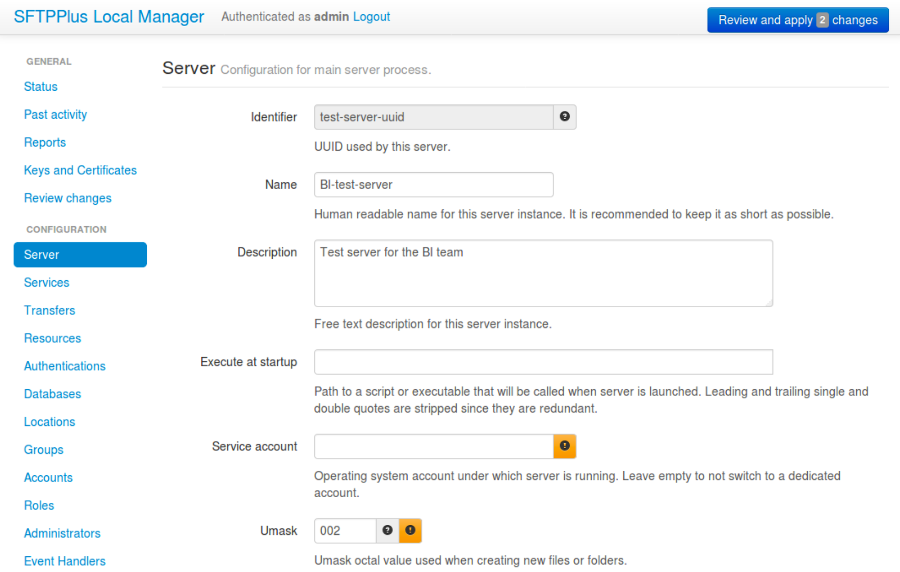Viewport: 900px width, 572px height.
Task: Click the orange warning icon next to Umask
Action: pos(410,531)
